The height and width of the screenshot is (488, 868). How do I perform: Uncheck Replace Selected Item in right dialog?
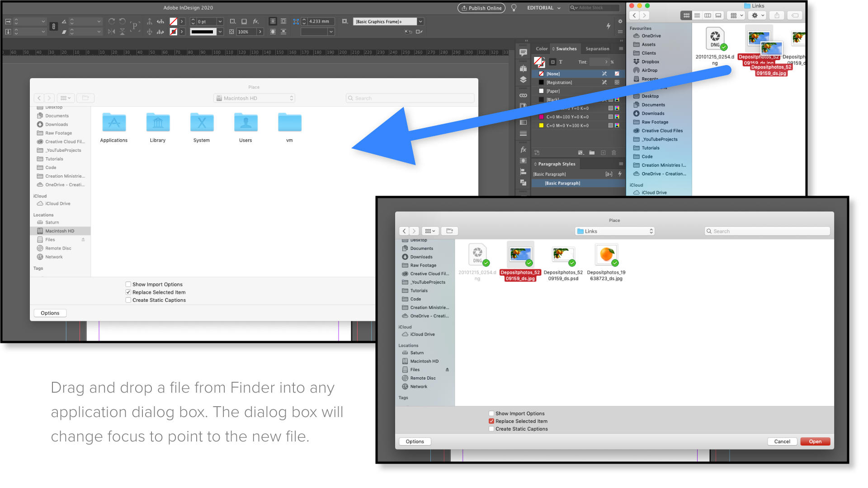tap(491, 421)
